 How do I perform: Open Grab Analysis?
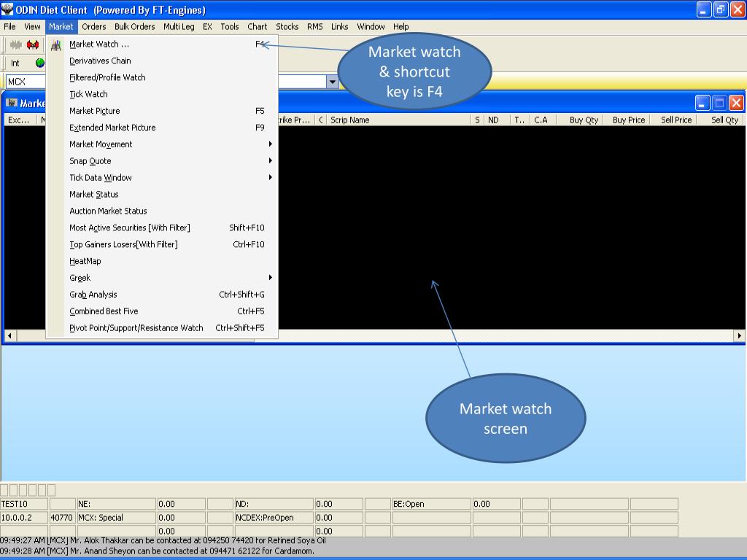162,295
